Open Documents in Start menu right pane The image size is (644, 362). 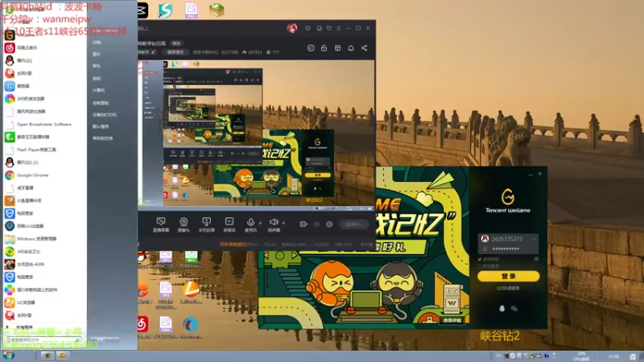[x=97, y=43]
